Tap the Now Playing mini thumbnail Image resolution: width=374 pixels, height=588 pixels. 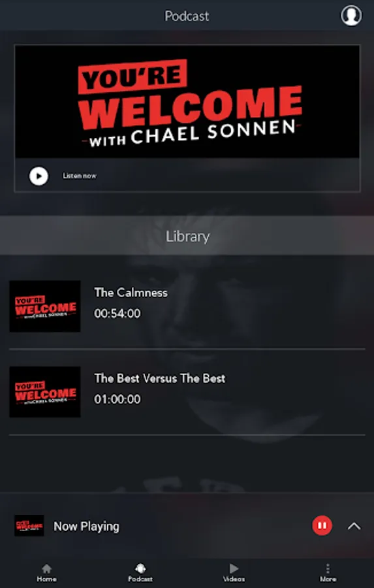[x=29, y=525]
